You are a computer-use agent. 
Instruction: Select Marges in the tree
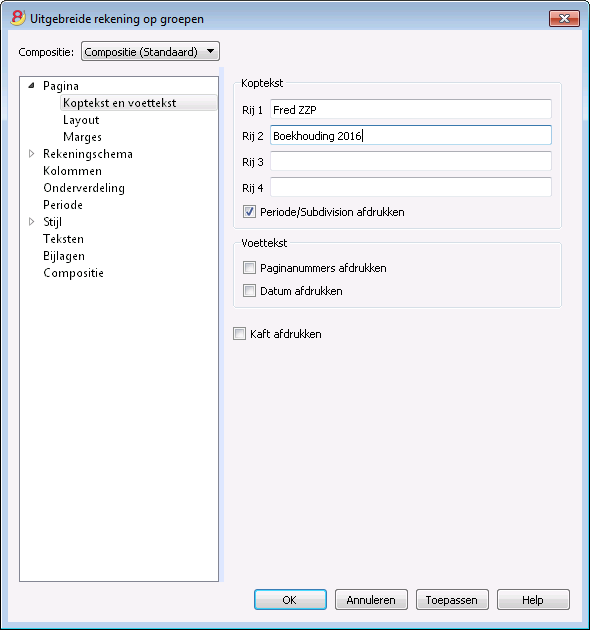point(82,137)
